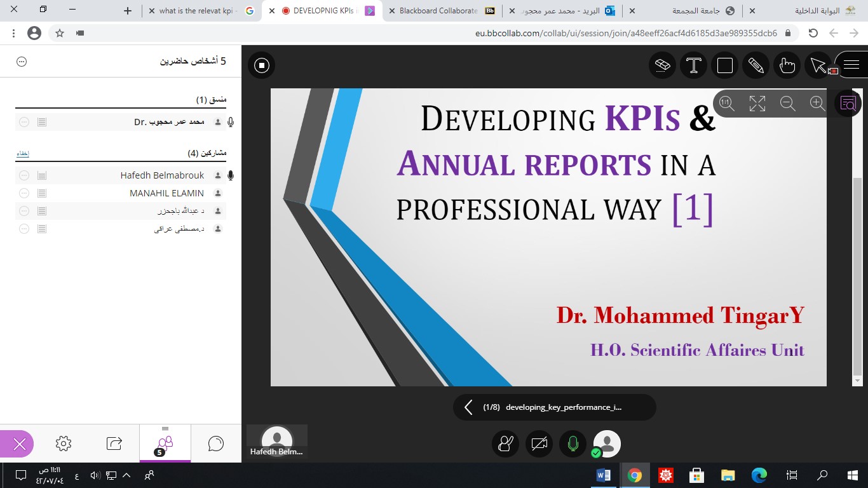Click the Hafedh Belmabrouk speaker thumbnail

[x=277, y=442]
